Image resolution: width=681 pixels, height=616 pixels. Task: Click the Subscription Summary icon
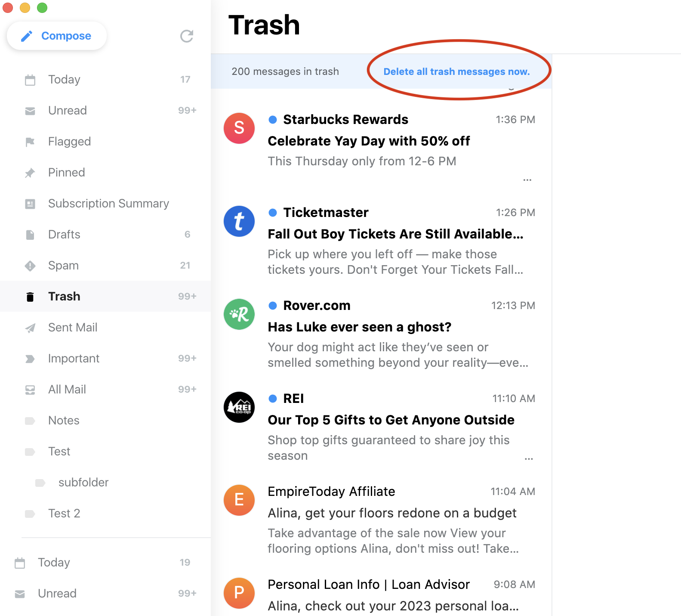(x=30, y=204)
